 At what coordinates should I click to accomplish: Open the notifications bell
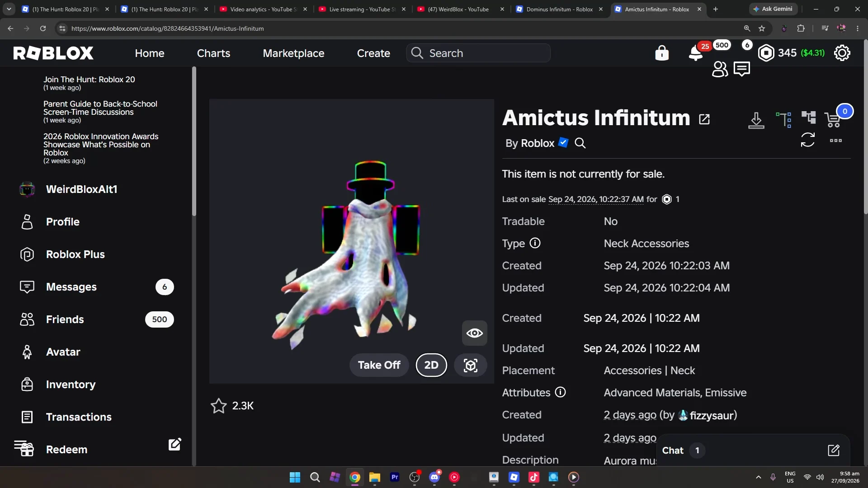pyautogui.click(x=695, y=53)
